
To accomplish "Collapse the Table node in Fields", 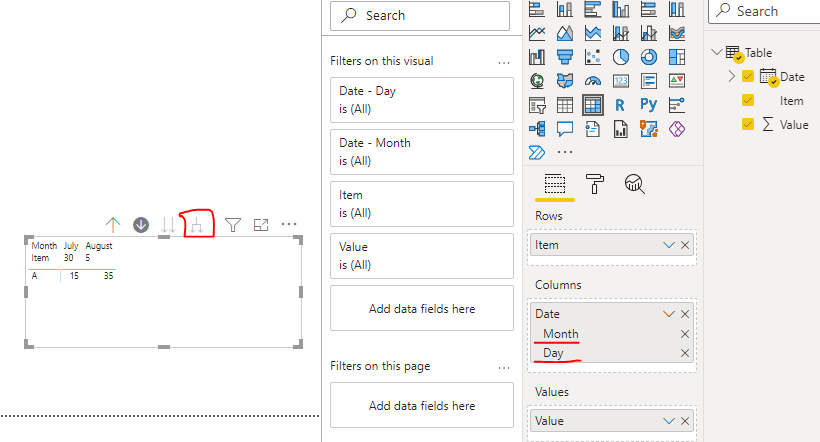I will point(717,52).
